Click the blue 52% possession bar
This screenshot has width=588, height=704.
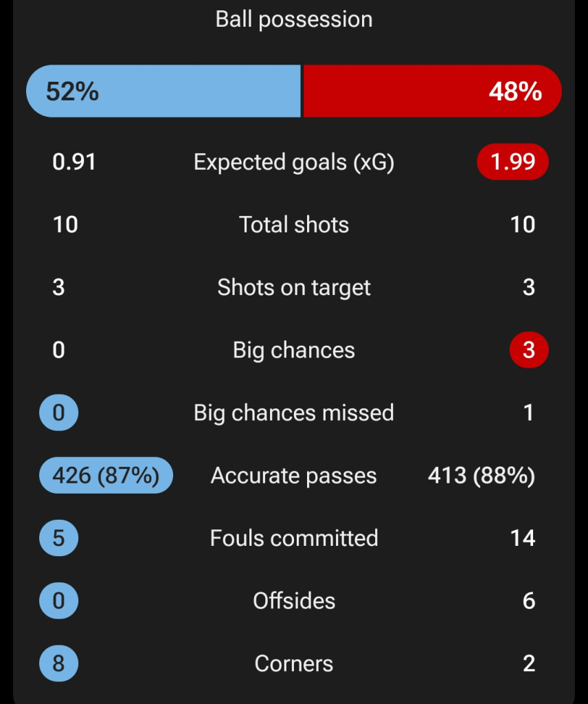pos(163,91)
